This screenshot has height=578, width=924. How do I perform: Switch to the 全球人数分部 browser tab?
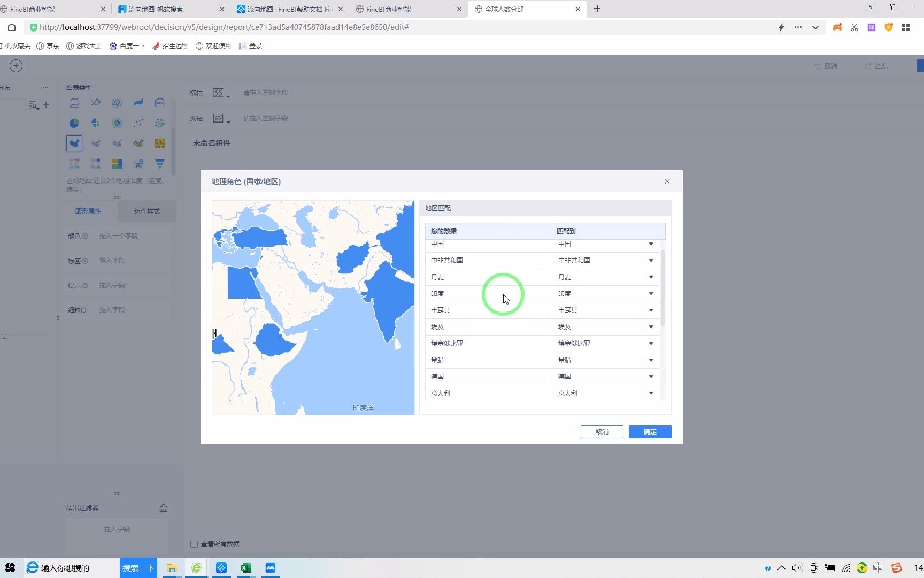point(526,9)
